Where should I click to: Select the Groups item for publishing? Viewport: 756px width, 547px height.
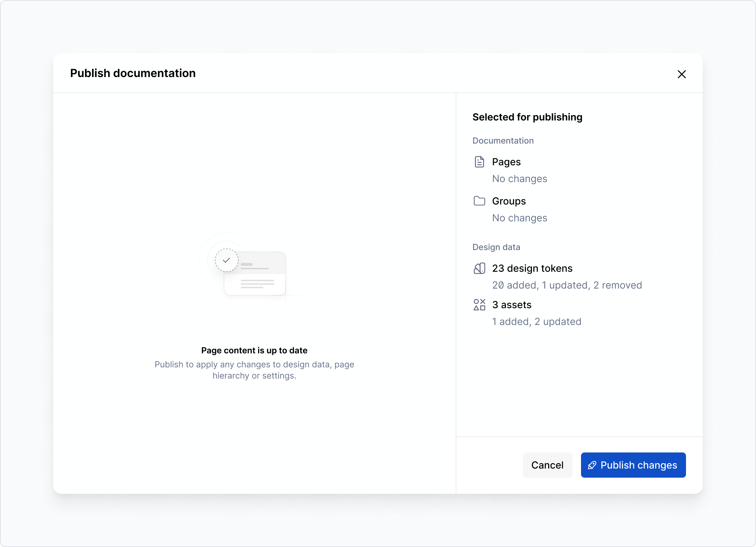pyautogui.click(x=509, y=201)
